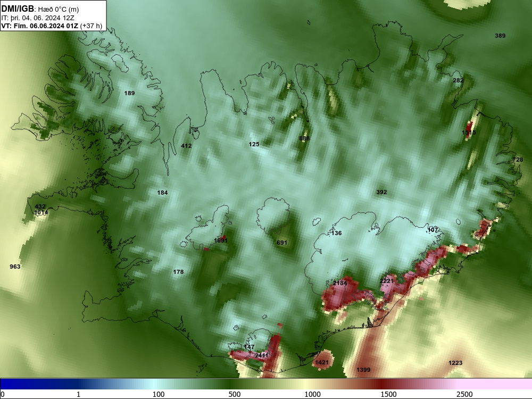Click the 2221 height value
Image resolution: width=532 pixels, height=399 pixels.
pos(387,281)
